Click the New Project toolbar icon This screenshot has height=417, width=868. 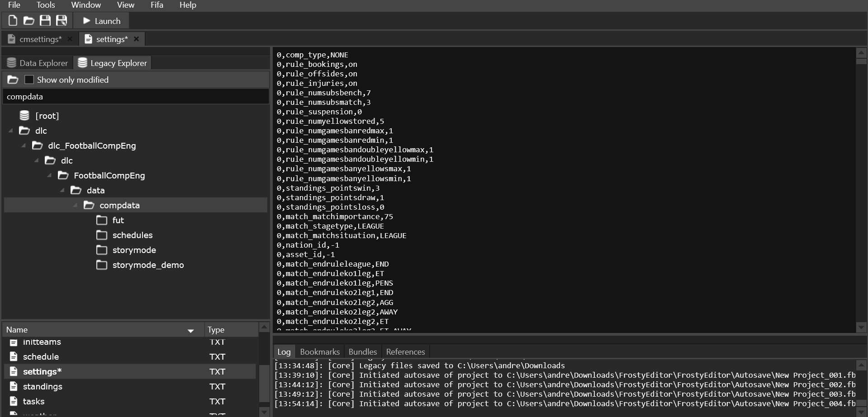pyautogui.click(x=13, y=21)
